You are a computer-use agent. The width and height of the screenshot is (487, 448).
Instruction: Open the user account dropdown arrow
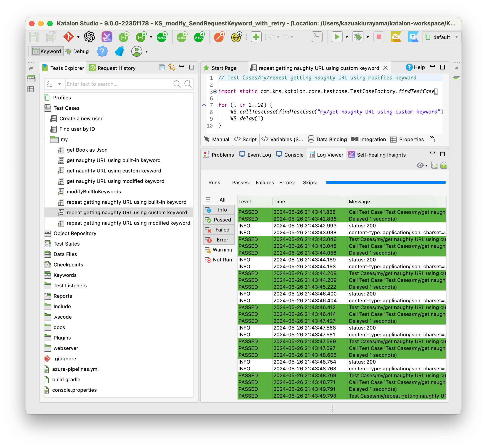coord(147,52)
